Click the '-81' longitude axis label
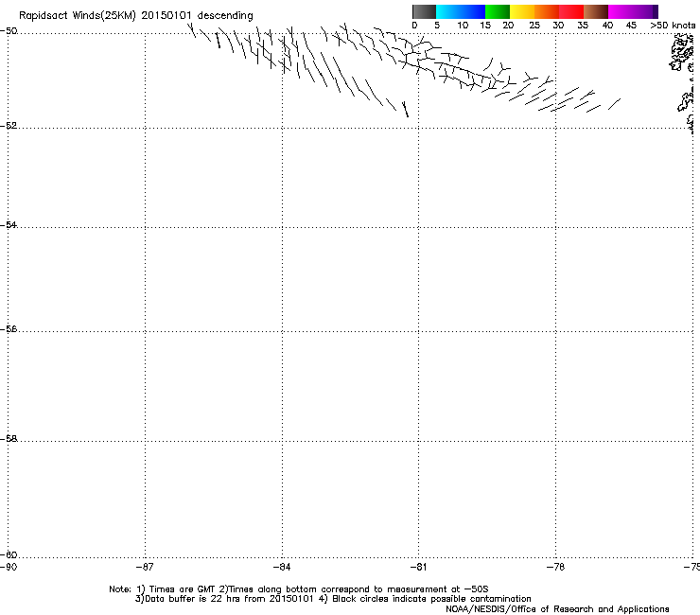 coord(418,567)
